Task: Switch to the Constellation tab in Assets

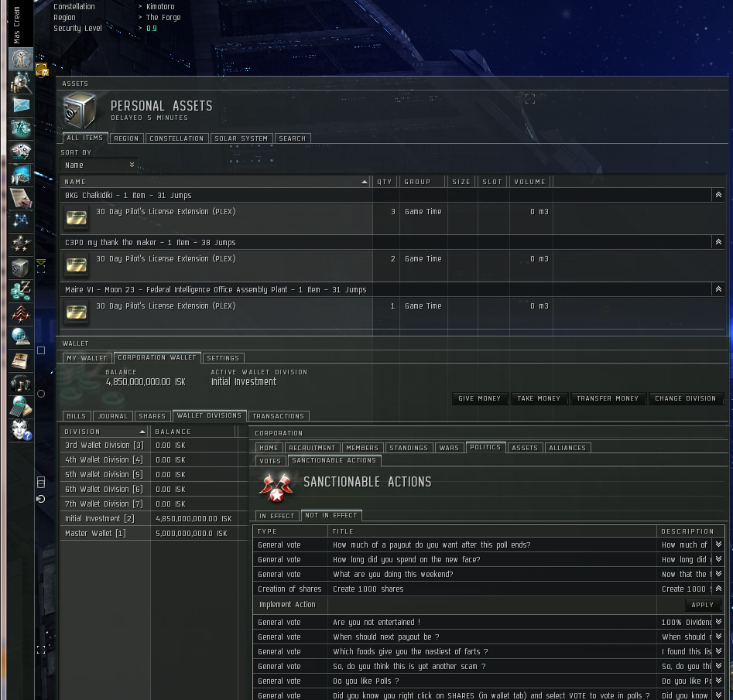Action: [176, 138]
